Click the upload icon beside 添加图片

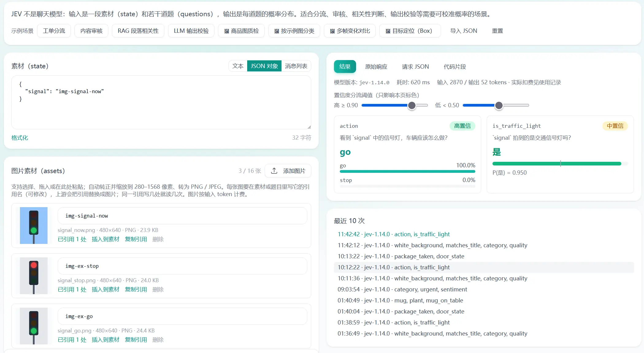coord(274,171)
